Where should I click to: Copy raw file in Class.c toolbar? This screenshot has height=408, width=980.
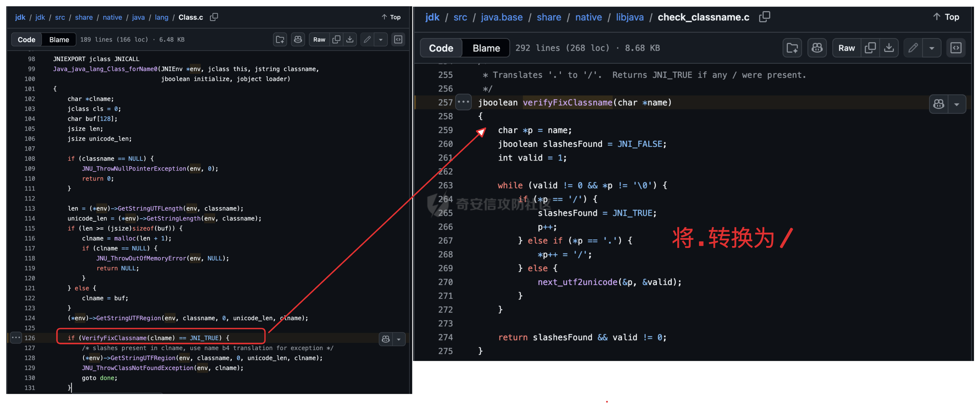click(x=336, y=40)
